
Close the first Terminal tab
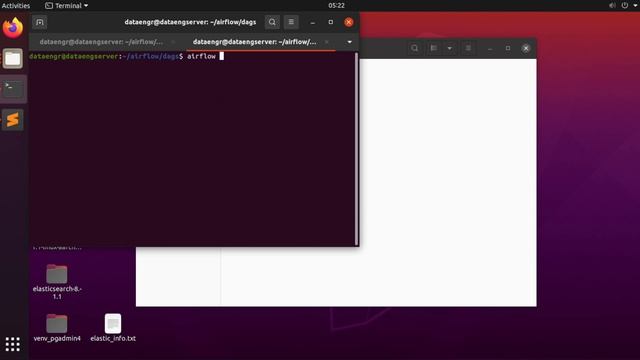pos(173,42)
